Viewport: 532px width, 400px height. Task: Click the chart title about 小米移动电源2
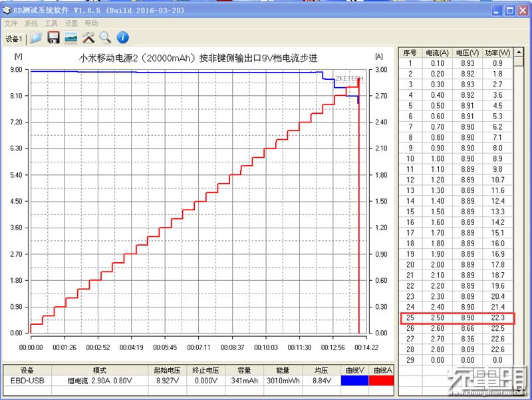click(x=198, y=58)
